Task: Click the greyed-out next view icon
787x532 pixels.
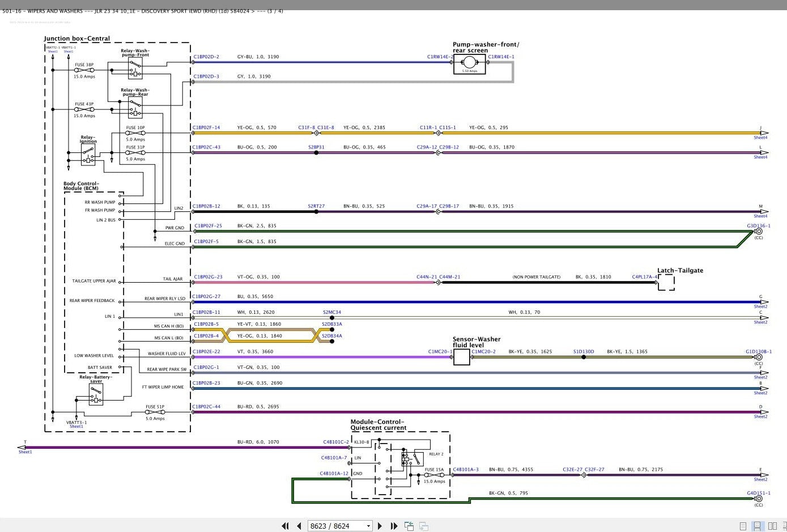Action: point(423,526)
